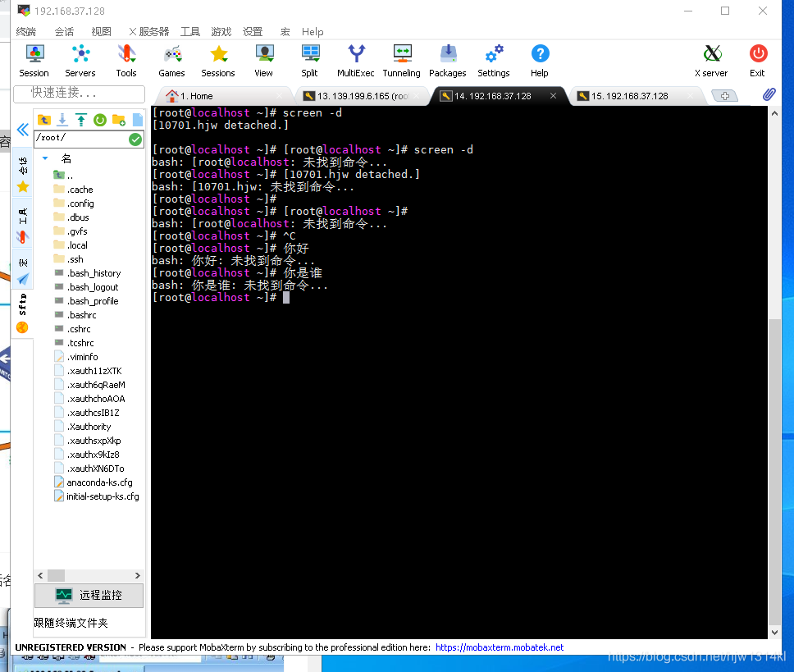The width and height of the screenshot is (794, 672).
Task: Open new tab with plus button
Action: point(724,96)
